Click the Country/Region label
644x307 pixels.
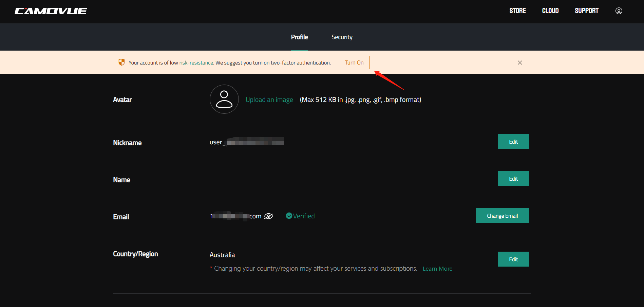135,254
